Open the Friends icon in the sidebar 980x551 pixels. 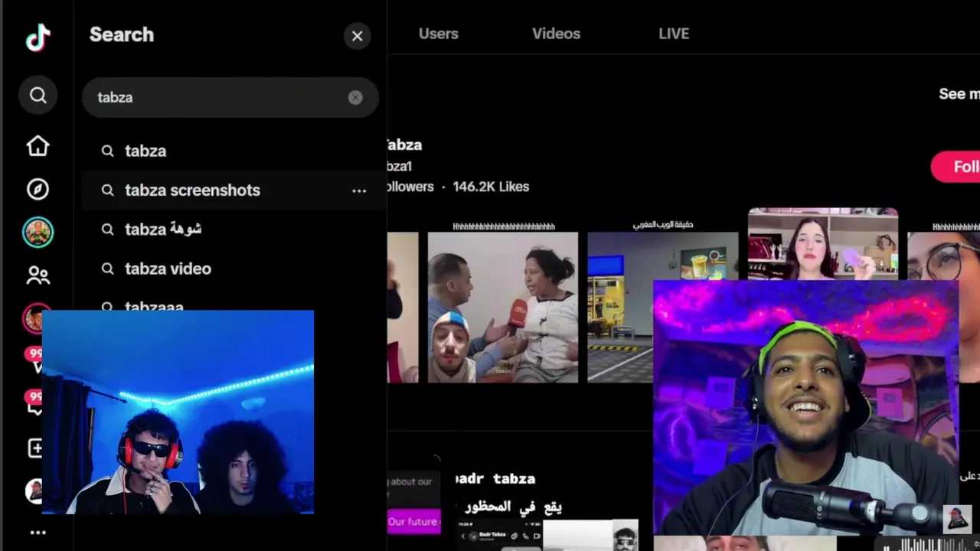[x=38, y=275]
